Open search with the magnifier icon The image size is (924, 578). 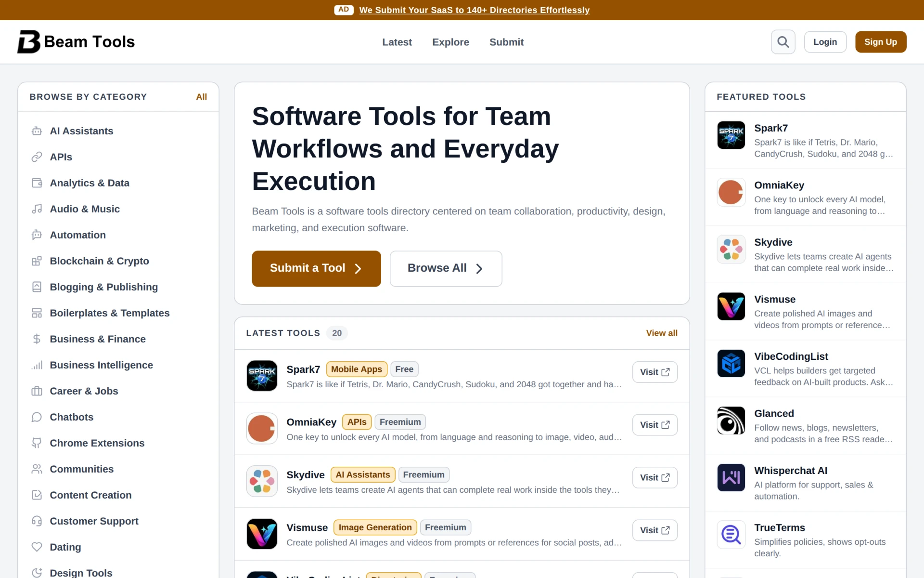click(783, 42)
